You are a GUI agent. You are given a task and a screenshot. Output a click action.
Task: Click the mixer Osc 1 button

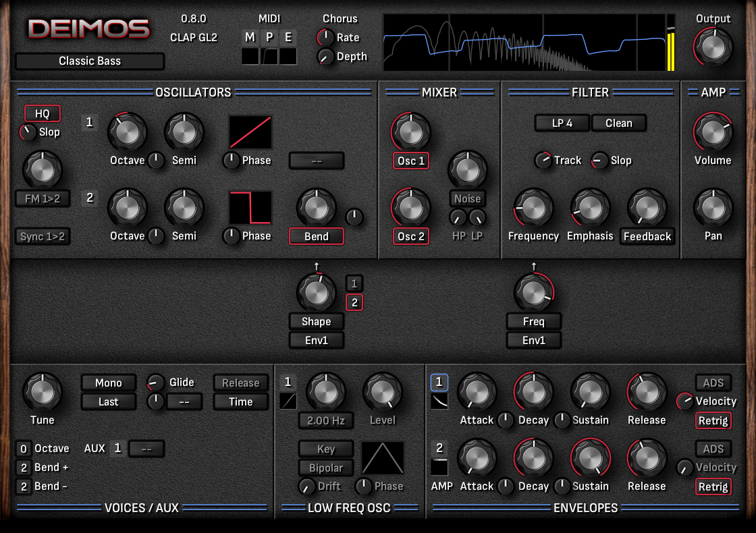tap(411, 161)
